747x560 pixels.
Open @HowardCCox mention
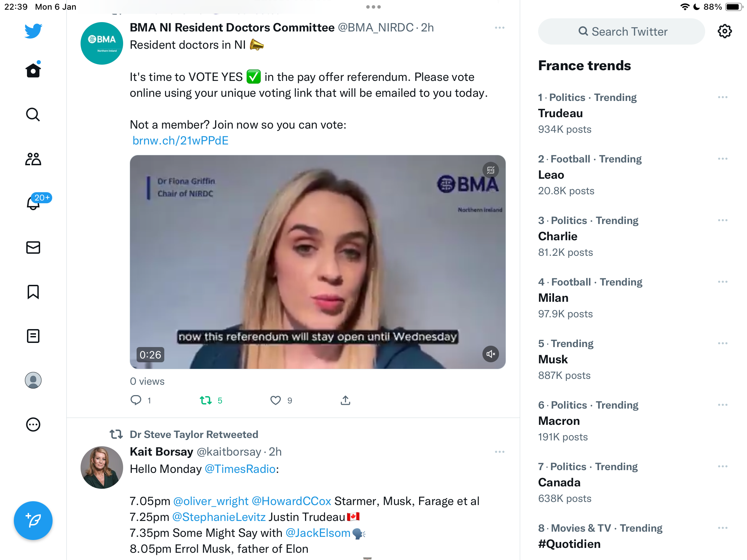pyautogui.click(x=292, y=501)
